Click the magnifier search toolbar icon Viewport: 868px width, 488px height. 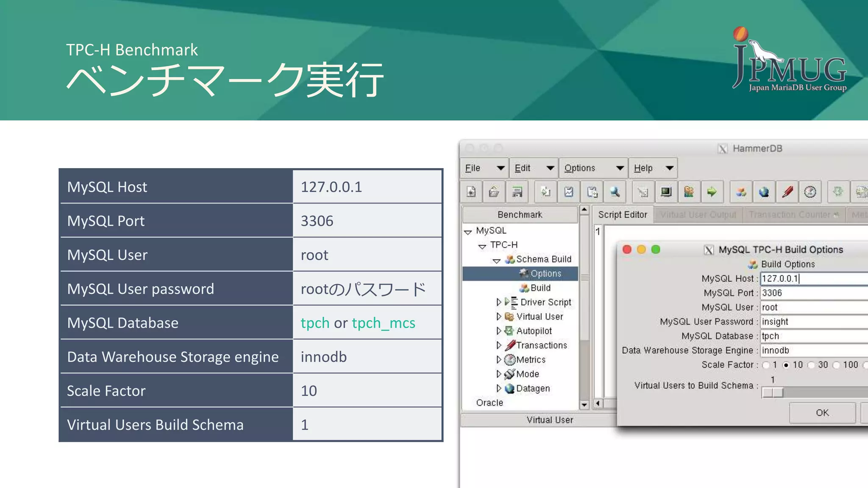615,192
